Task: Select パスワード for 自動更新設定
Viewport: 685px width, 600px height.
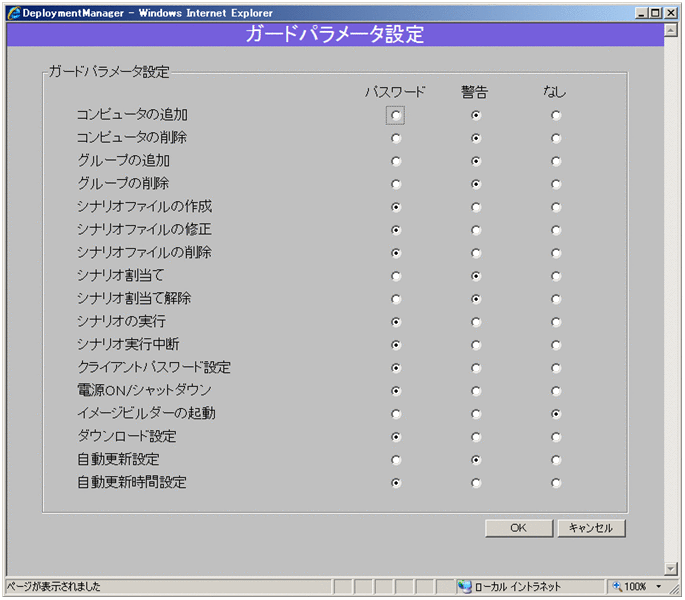Action: click(396, 460)
